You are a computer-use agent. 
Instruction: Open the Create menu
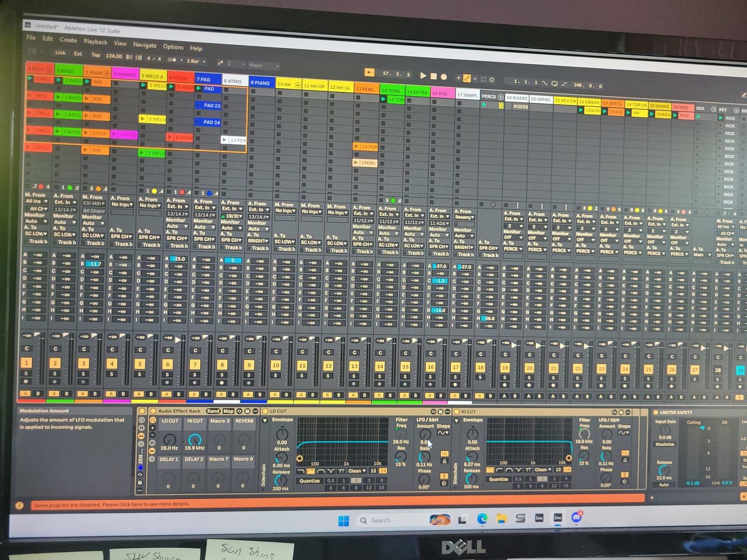68,40
